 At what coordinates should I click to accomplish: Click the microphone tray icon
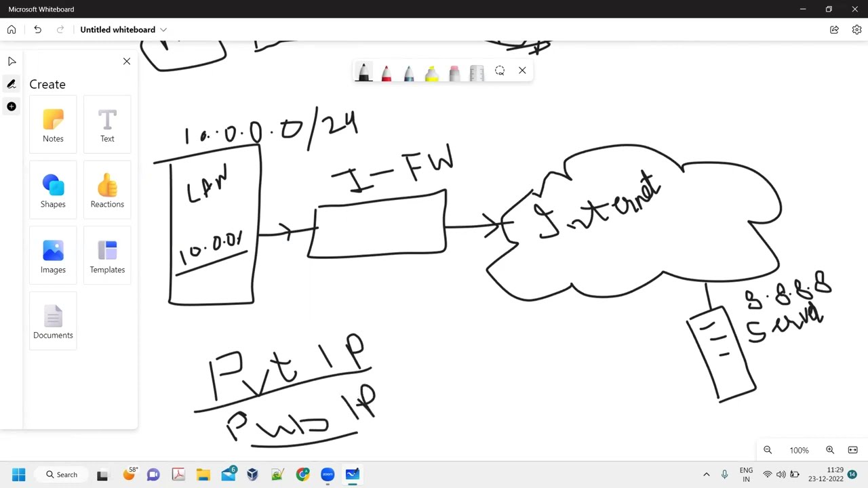coord(724,474)
